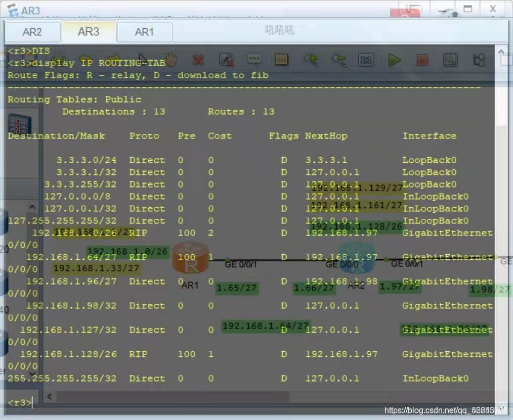Click the fit-to-screen 1:1 icon
This screenshot has height=420, width=513.
click(x=366, y=60)
